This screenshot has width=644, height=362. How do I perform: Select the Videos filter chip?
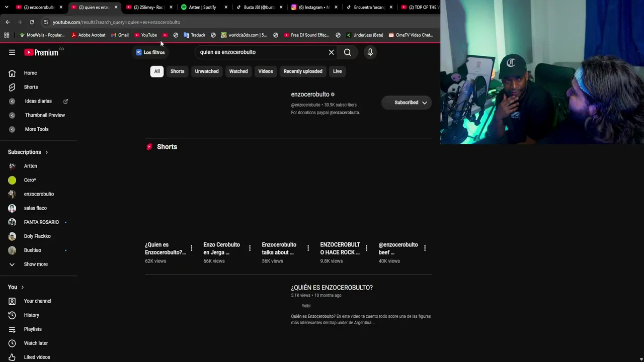click(266, 71)
